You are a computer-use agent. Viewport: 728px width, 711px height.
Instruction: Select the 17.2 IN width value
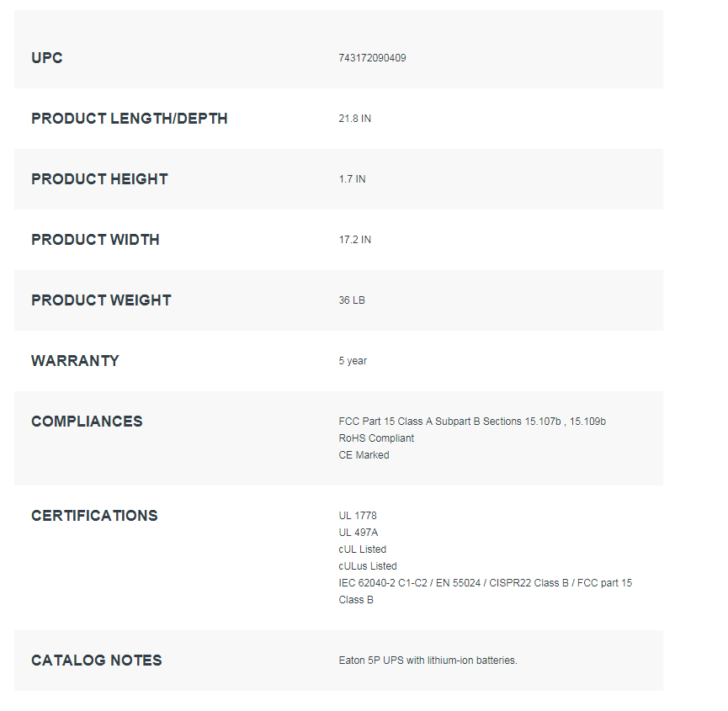[354, 240]
